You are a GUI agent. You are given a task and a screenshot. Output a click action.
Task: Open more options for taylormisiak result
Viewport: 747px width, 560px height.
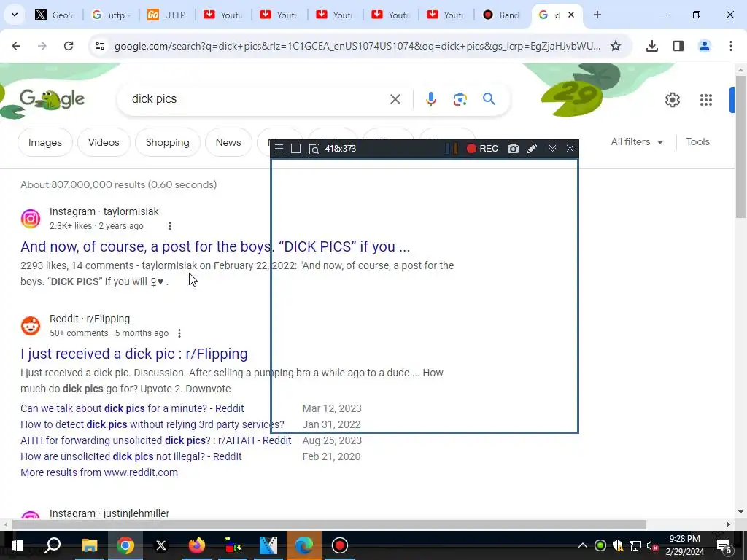169,226
